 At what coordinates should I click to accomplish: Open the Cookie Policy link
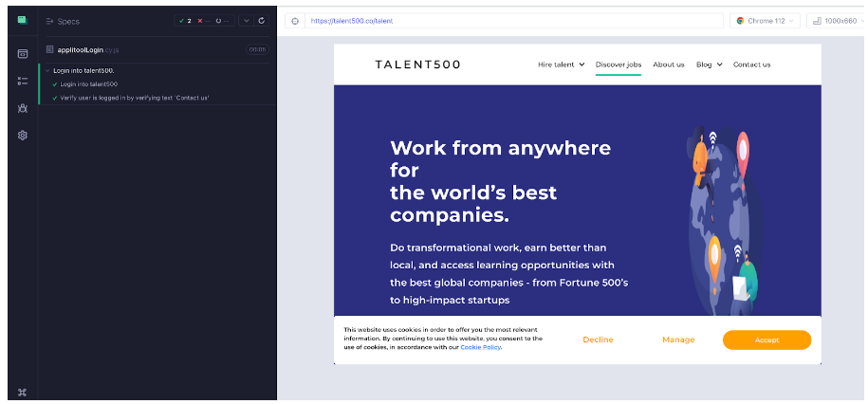(x=481, y=347)
